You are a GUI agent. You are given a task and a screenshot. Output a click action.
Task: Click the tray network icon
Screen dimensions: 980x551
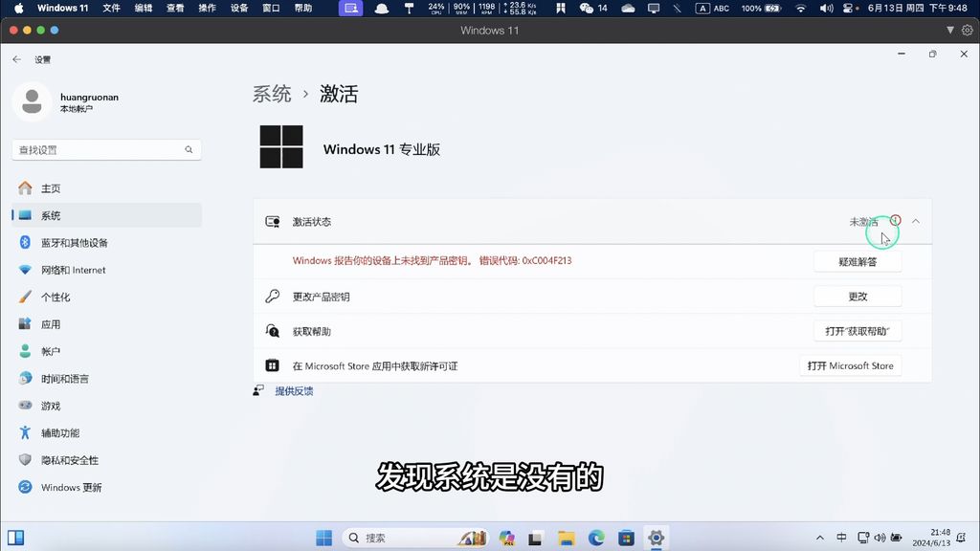[x=863, y=538]
